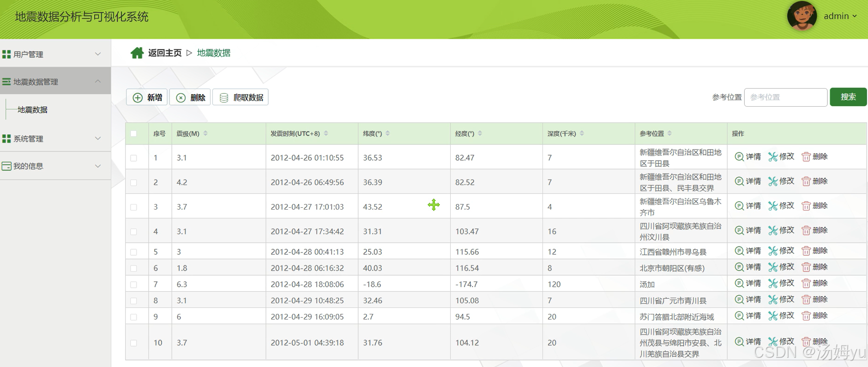Image resolution: width=868 pixels, height=367 pixels.
Task: Sort by 发震时刻(UTC+8) column arrows
Action: pyautogui.click(x=326, y=133)
